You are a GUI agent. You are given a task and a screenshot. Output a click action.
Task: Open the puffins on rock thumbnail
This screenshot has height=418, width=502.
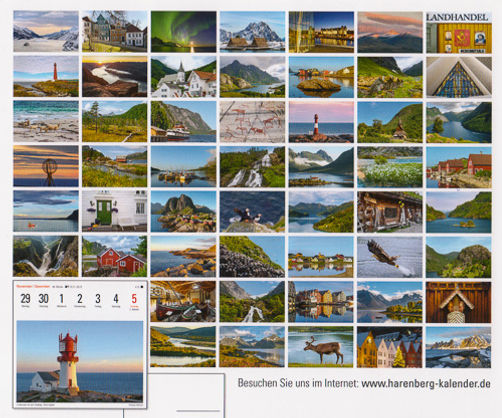[x=252, y=212]
